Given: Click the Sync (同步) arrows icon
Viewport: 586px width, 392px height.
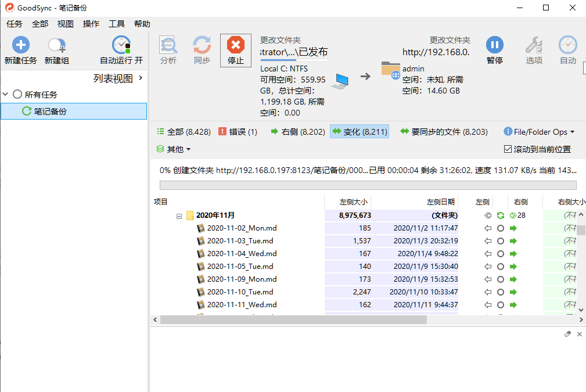Looking at the screenshot, I should (202, 45).
